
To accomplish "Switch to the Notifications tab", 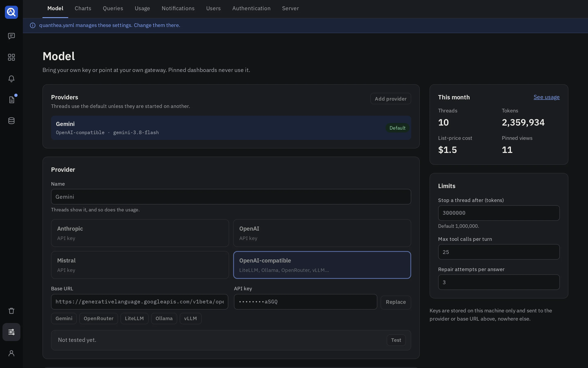I will pyautogui.click(x=178, y=9).
